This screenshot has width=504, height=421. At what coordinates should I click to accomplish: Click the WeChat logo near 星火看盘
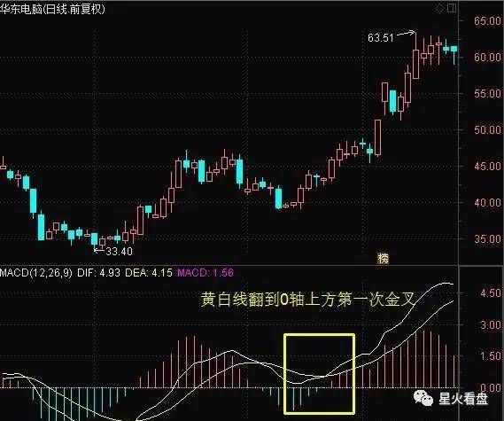[423, 398]
